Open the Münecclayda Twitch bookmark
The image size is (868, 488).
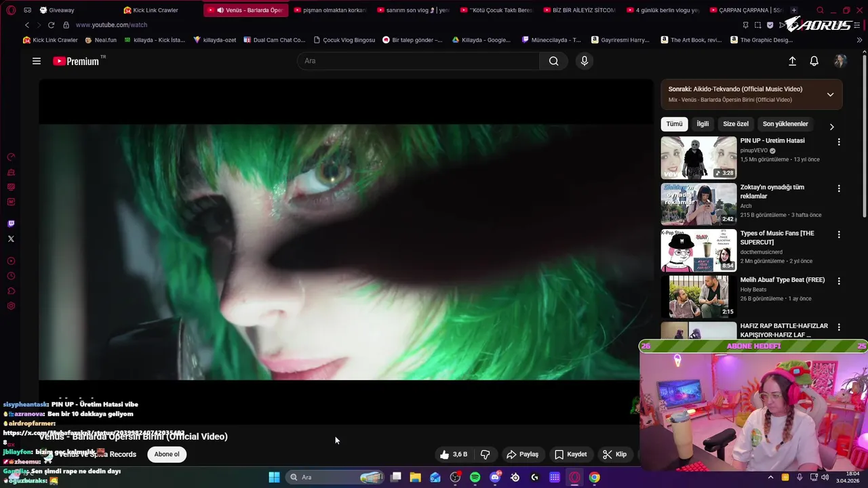(551, 40)
